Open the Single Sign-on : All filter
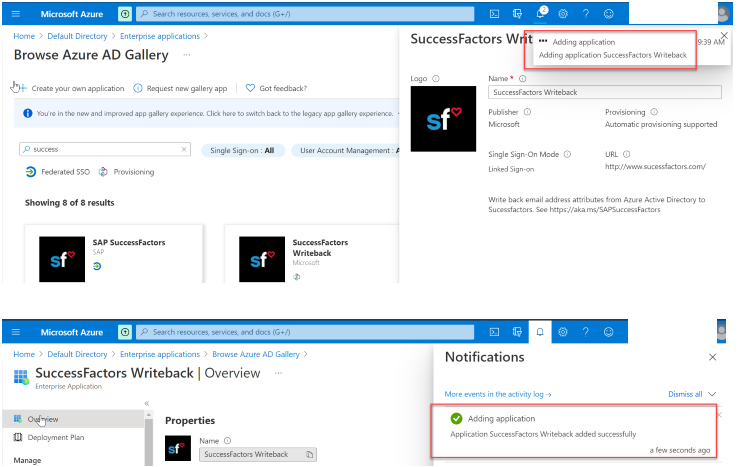 [242, 150]
